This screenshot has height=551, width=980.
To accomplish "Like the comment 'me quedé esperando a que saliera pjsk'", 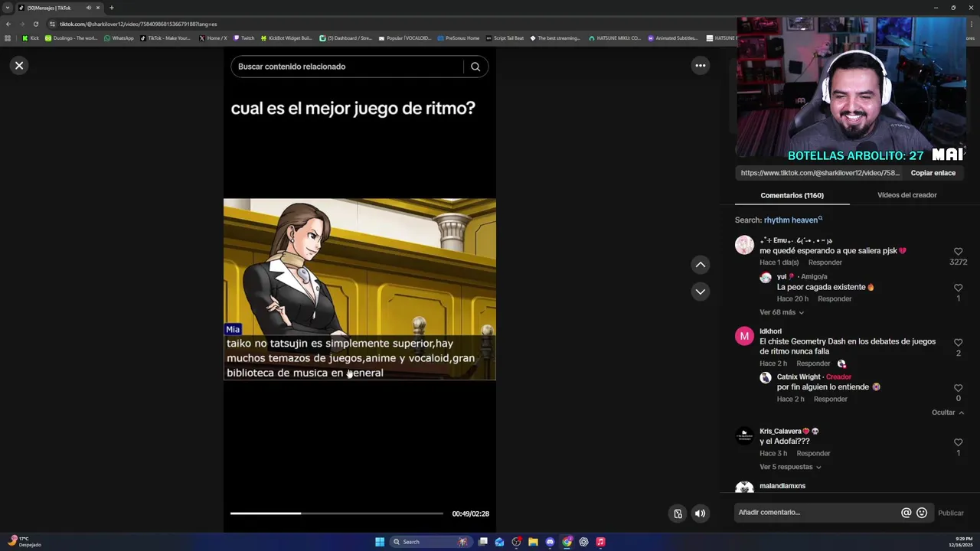I will pyautogui.click(x=958, y=252).
